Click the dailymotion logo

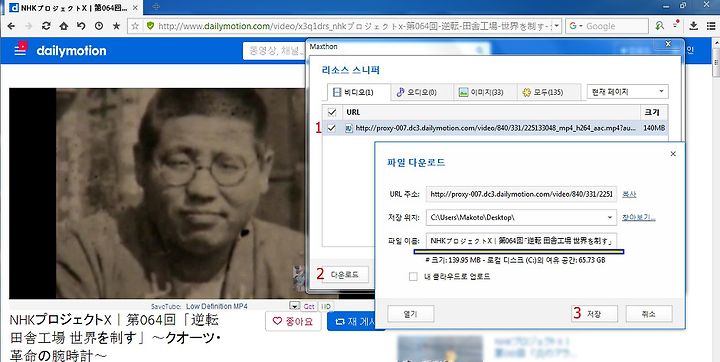tap(71, 51)
